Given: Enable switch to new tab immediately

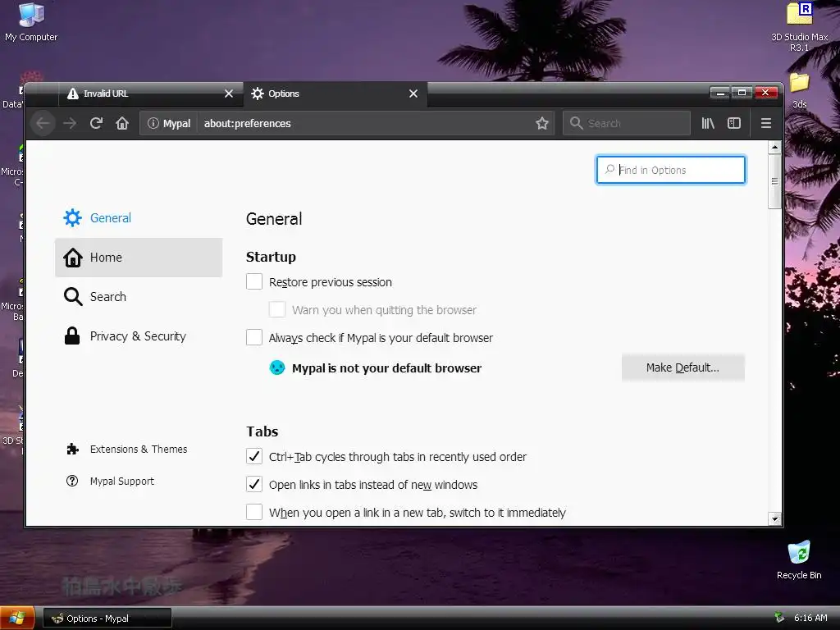Looking at the screenshot, I should pos(254,512).
